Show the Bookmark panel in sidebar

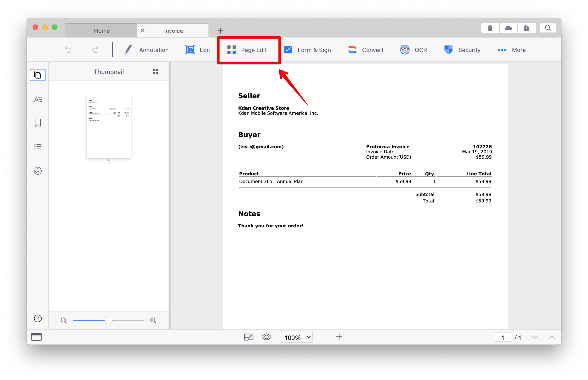(38, 123)
